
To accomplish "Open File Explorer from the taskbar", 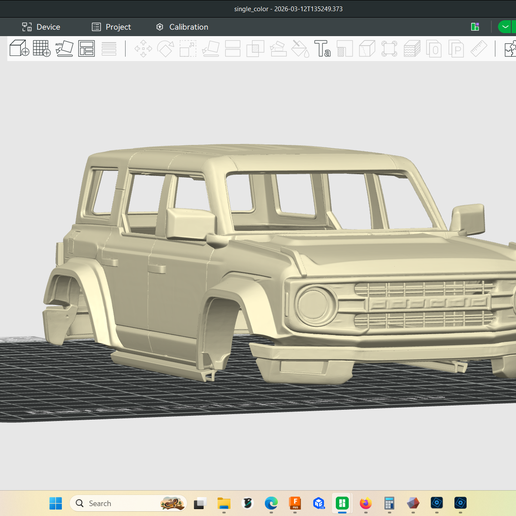I will pyautogui.click(x=224, y=503).
